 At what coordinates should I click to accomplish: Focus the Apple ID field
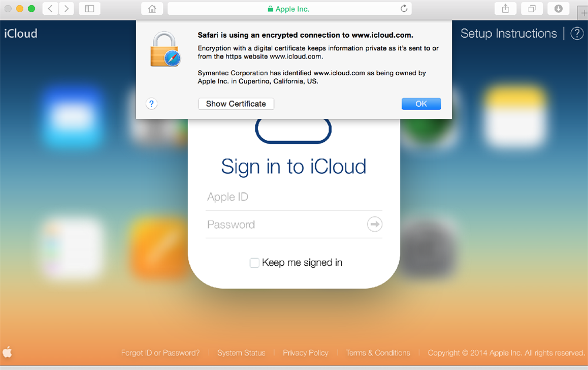(x=294, y=197)
